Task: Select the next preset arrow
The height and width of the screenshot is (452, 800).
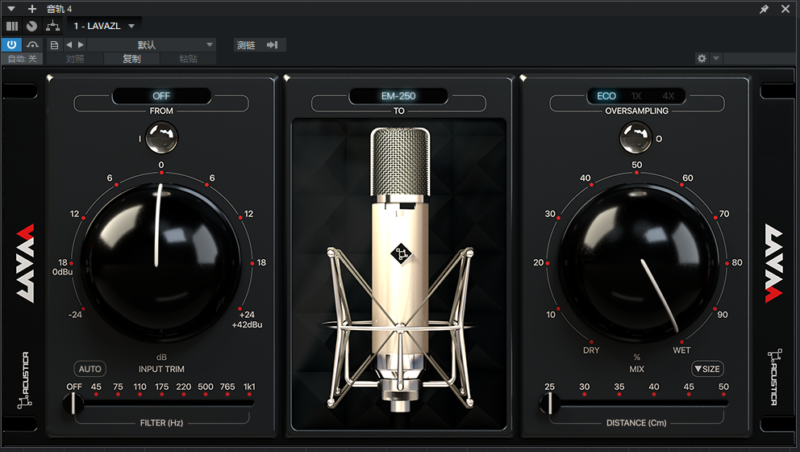Action: point(81,45)
